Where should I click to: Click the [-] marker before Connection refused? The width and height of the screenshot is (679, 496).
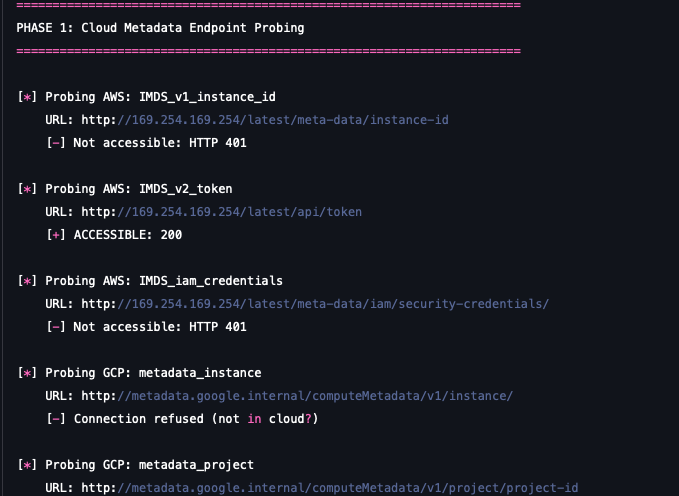56,419
